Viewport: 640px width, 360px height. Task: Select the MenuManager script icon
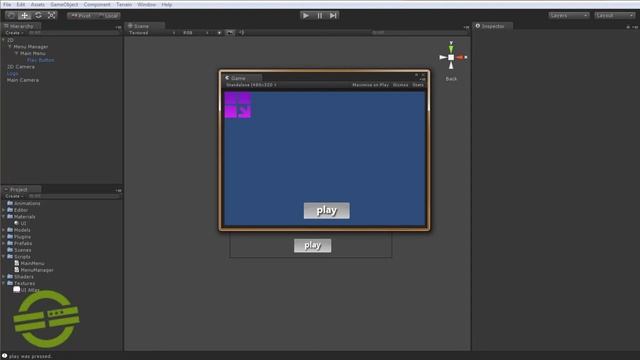(17, 270)
